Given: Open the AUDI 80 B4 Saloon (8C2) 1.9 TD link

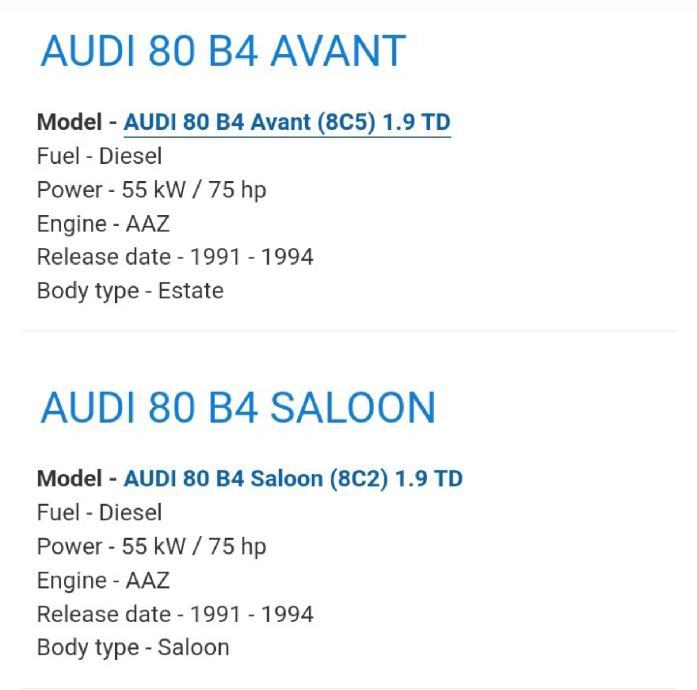Looking at the screenshot, I should click(x=293, y=478).
